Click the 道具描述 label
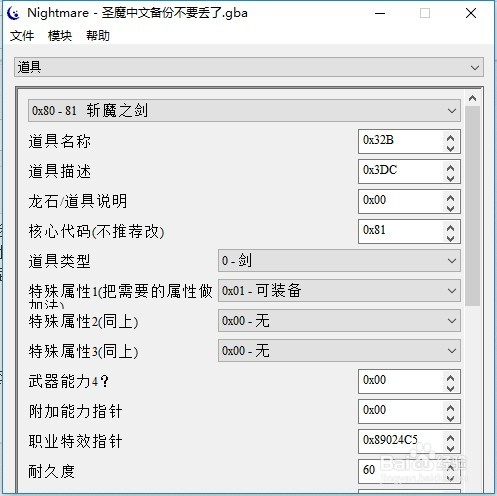This screenshot has width=497, height=496. click(x=59, y=171)
